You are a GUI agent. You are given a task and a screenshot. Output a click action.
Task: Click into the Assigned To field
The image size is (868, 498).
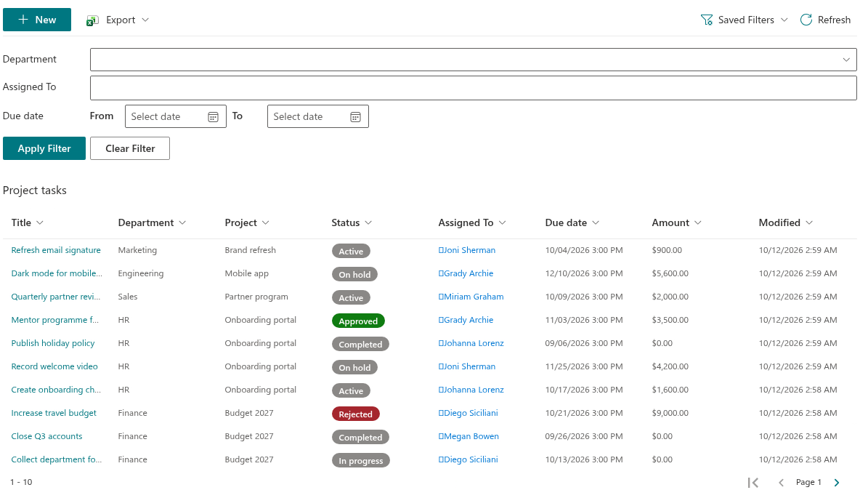pyautogui.click(x=474, y=88)
